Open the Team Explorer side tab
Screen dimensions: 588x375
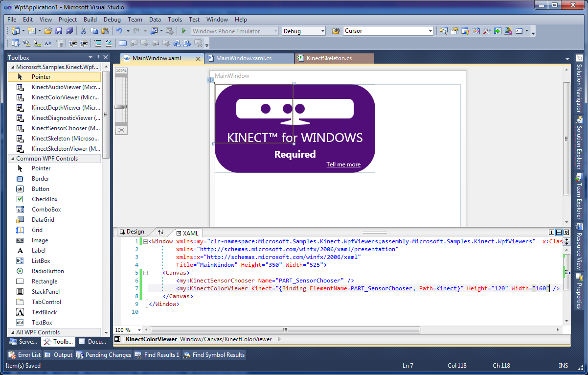[579, 196]
